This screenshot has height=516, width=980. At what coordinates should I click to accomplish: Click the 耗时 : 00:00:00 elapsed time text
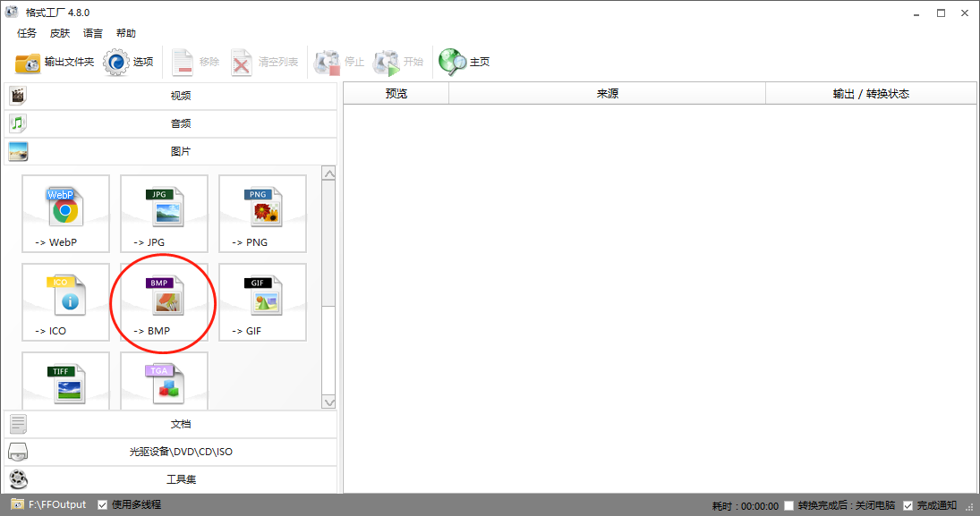745,506
